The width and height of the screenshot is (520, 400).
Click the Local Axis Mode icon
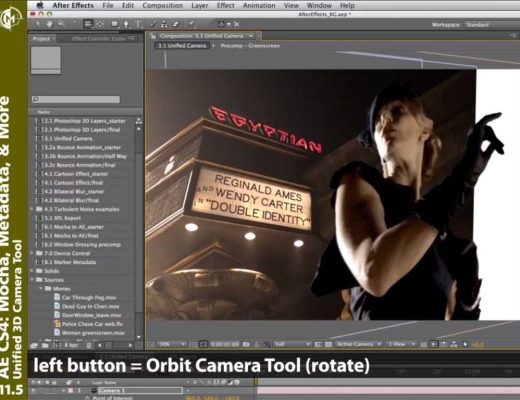tap(221, 24)
